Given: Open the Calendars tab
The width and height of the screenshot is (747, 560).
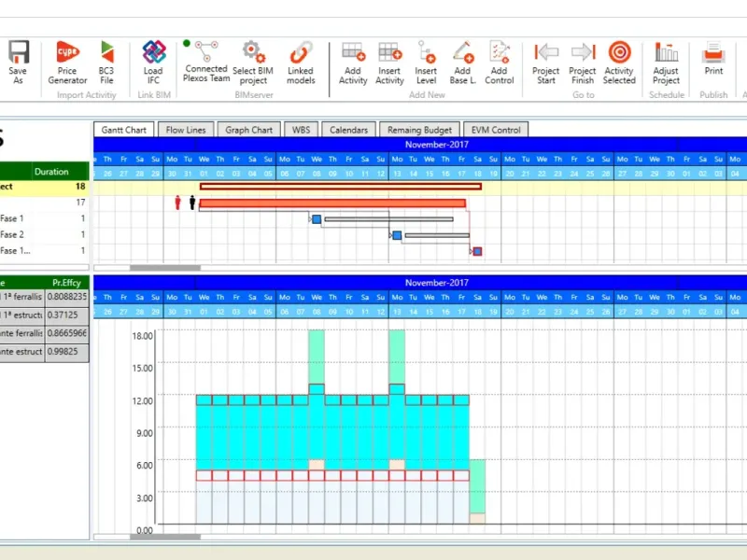Looking at the screenshot, I should [348, 130].
